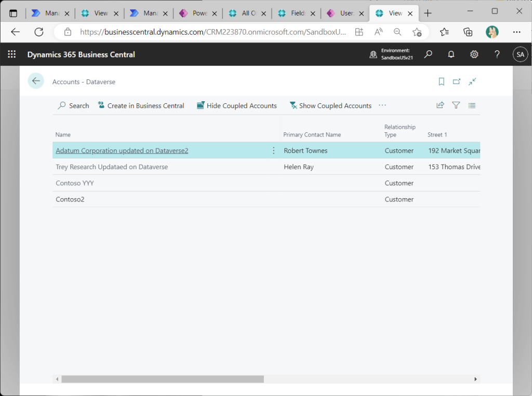The image size is (532, 396).
Task: Select the Contoso2 account row
Action: click(267, 199)
